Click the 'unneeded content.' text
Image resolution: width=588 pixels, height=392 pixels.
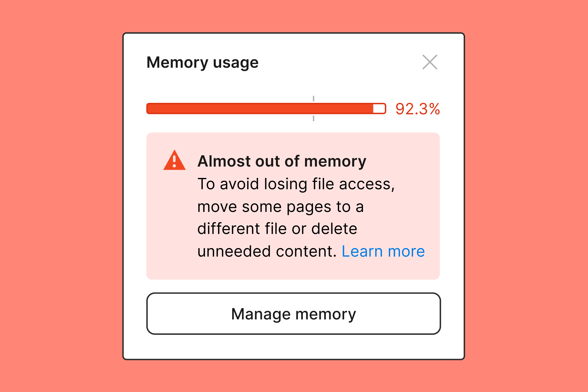coord(267,251)
